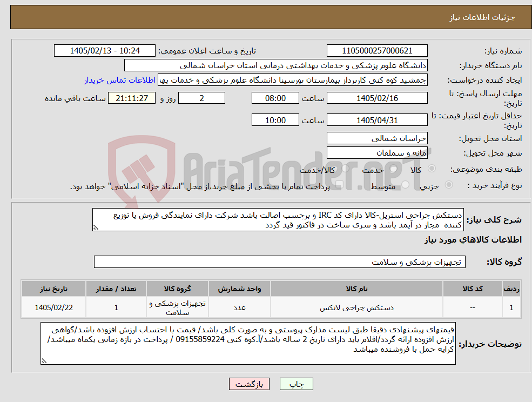Screen dimensions: 532x402
Task: Click the remaining time field 21:11:27
Action: pos(132,98)
